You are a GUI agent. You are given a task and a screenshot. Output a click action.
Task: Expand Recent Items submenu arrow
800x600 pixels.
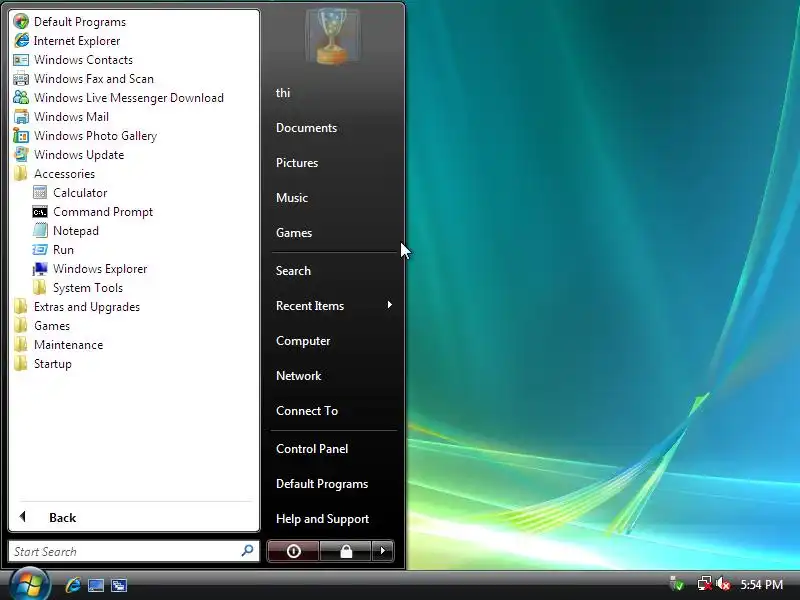pyautogui.click(x=390, y=305)
